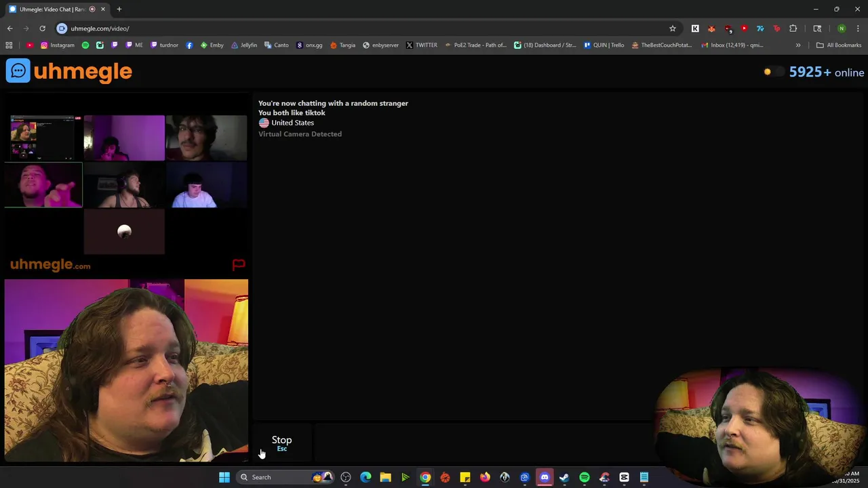
Task: Stop the current chat with the Stop button
Action: pyautogui.click(x=282, y=443)
